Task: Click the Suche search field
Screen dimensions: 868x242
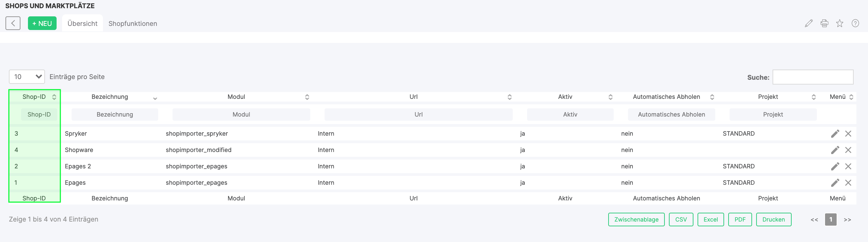Action: (813, 77)
